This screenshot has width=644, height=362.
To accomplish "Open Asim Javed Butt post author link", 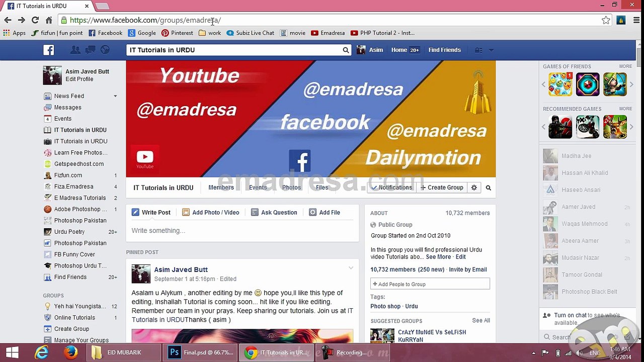I will 181,269.
